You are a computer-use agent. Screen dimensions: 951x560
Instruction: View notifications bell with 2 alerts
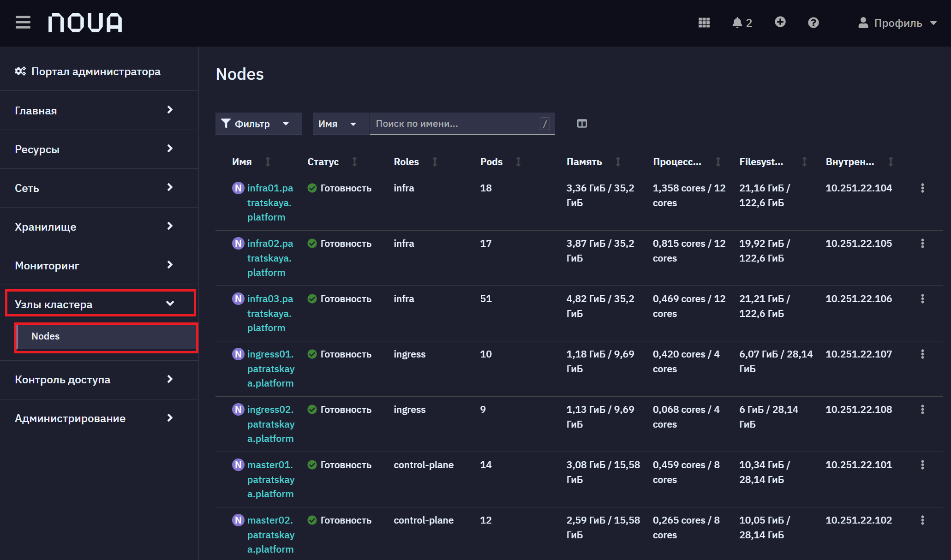coord(742,23)
